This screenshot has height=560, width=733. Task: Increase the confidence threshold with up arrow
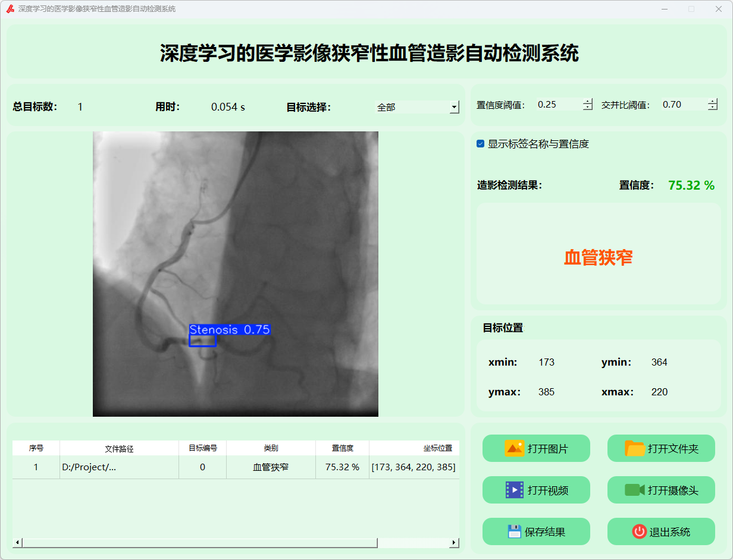[588, 102]
